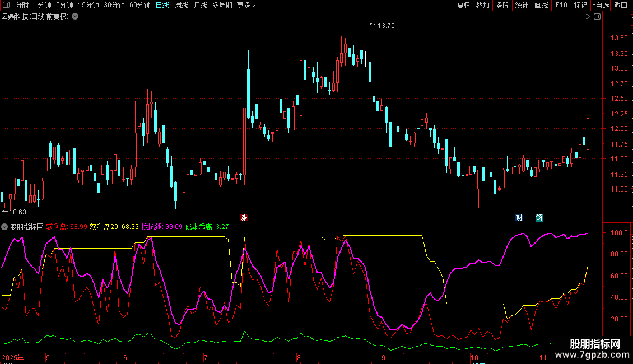
Task: Toggle the right side panel icon
Action: click(597, 17)
